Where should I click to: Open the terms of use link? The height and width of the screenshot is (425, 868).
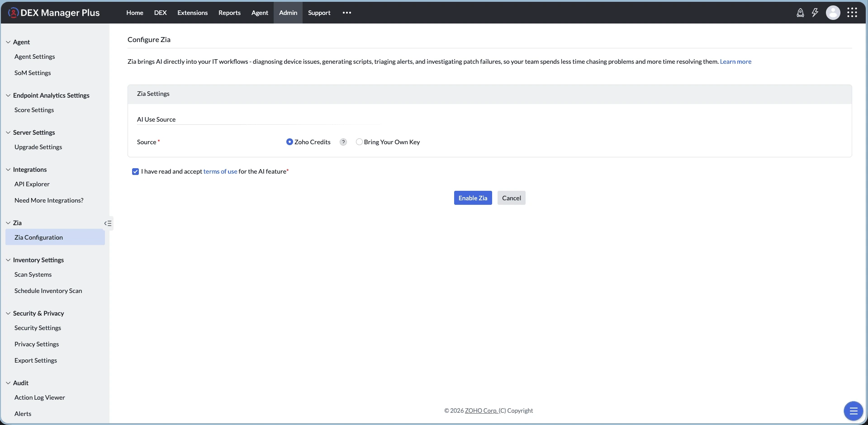[x=220, y=171]
